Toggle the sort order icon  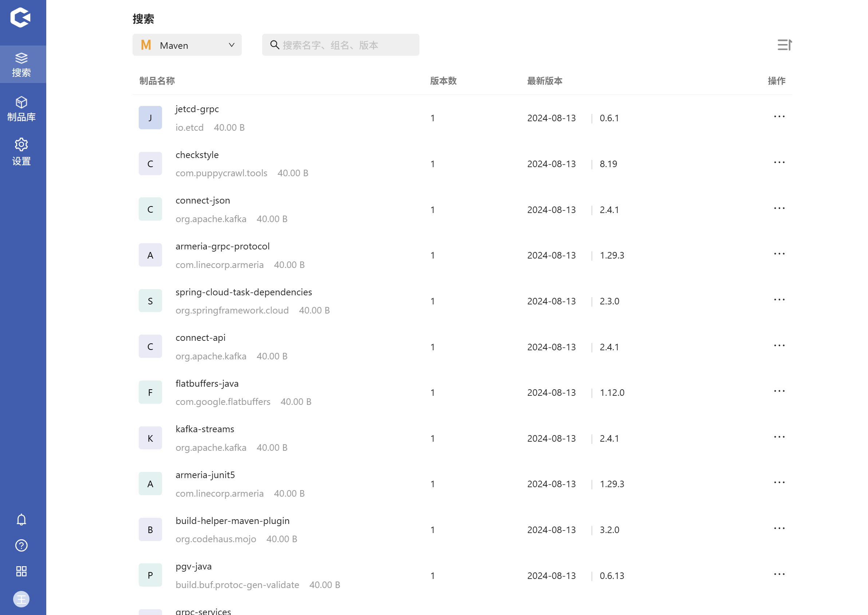(x=784, y=45)
